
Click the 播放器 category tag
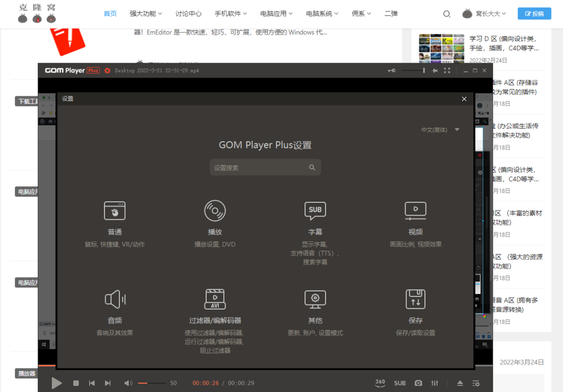[26, 373]
